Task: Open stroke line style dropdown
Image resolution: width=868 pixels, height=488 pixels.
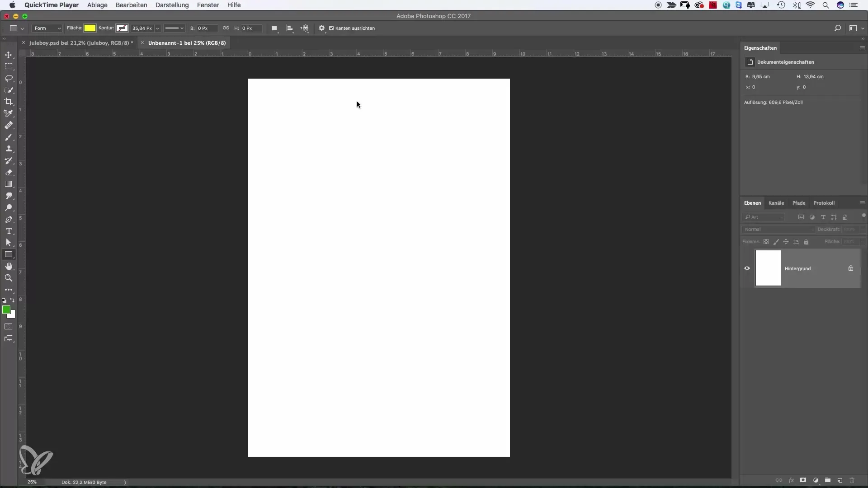Action: click(174, 28)
